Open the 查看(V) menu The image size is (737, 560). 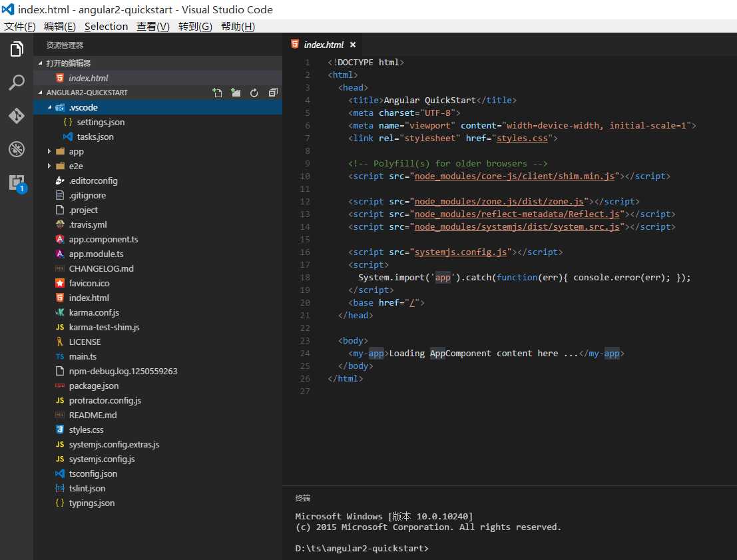pos(152,27)
